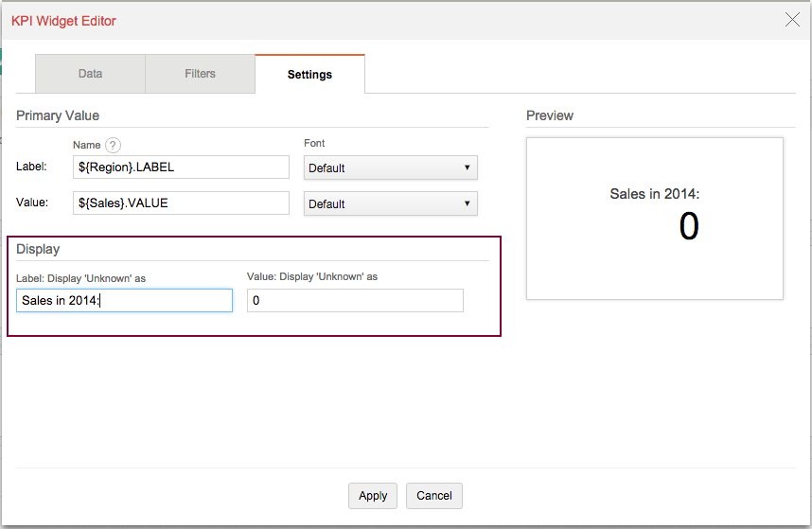Focus the ${Sales}.VALUE name field

181,203
